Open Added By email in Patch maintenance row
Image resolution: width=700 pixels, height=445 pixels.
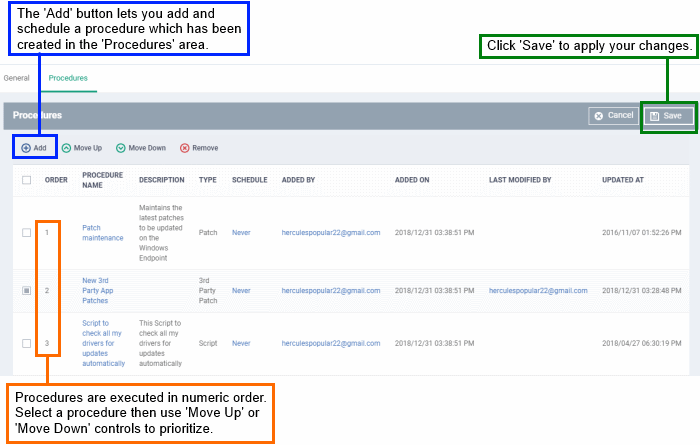click(331, 233)
